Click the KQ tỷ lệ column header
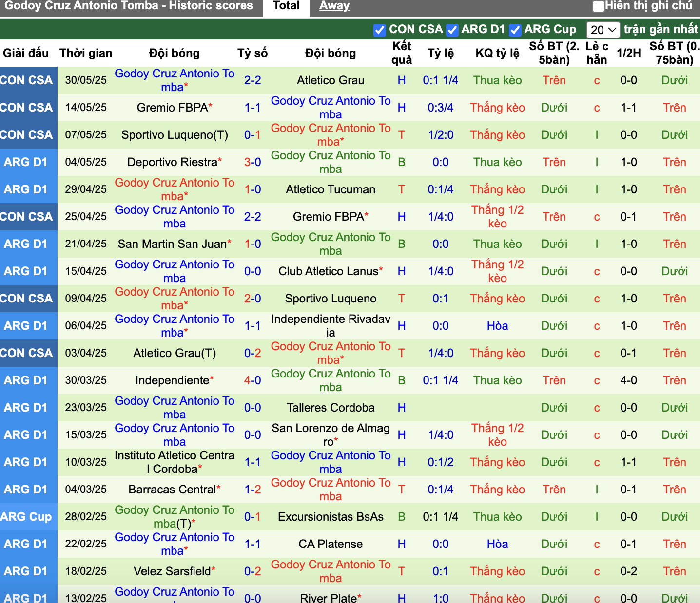700x603 pixels. pos(497,53)
